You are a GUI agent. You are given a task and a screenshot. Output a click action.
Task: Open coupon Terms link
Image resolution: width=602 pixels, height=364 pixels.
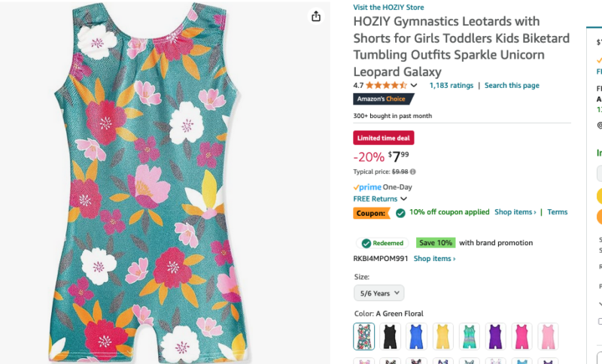[x=558, y=213]
